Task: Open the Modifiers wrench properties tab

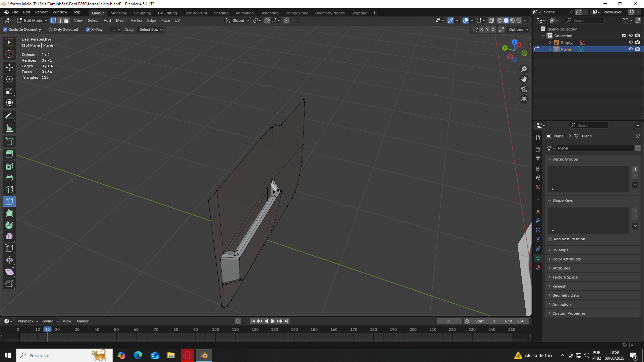Action: [x=538, y=221]
